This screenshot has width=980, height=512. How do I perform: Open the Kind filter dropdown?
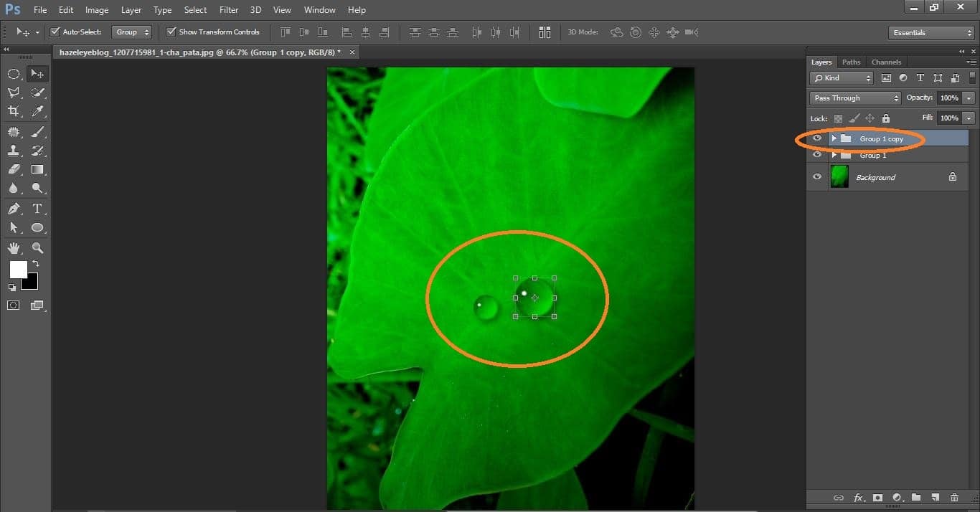[x=840, y=77]
